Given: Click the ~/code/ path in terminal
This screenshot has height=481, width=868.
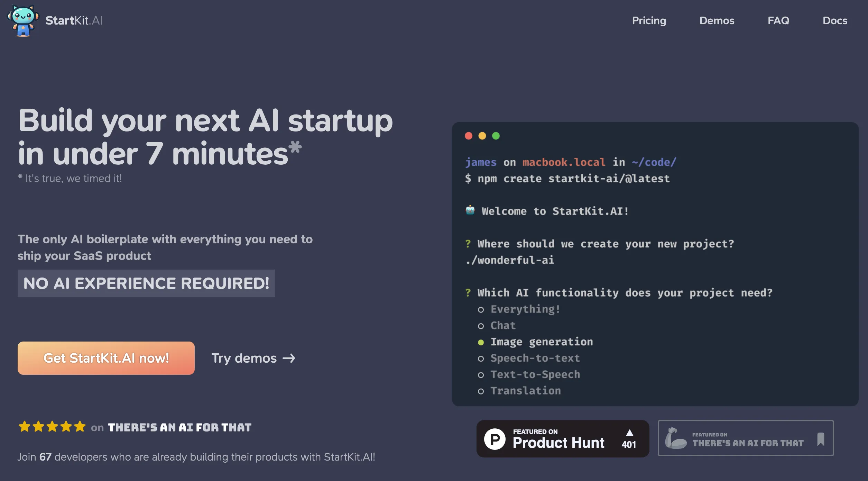Looking at the screenshot, I should click(654, 162).
